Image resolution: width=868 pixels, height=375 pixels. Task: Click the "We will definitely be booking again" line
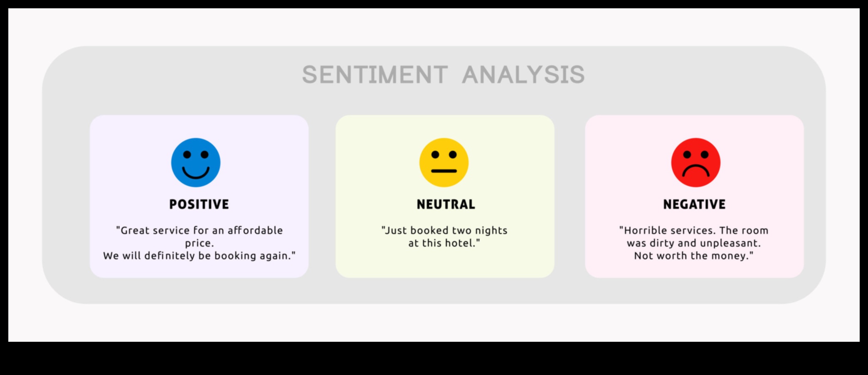(199, 256)
